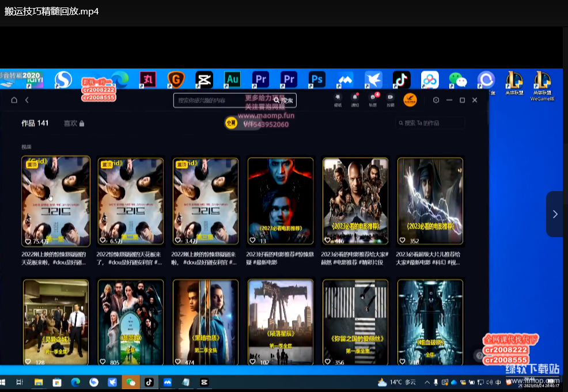The width and height of the screenshot is (568, 392).
Task: Open WeChat desktop shortcut
Action: (x=458, y=79)
